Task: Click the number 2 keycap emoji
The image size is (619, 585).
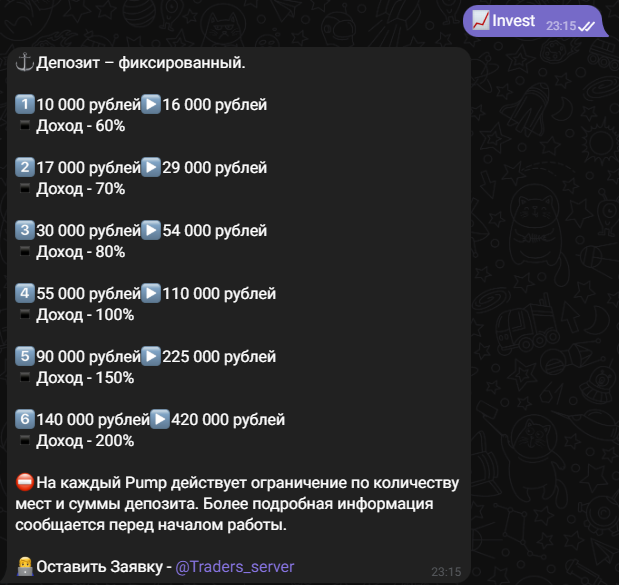Action: click(25, 168)
